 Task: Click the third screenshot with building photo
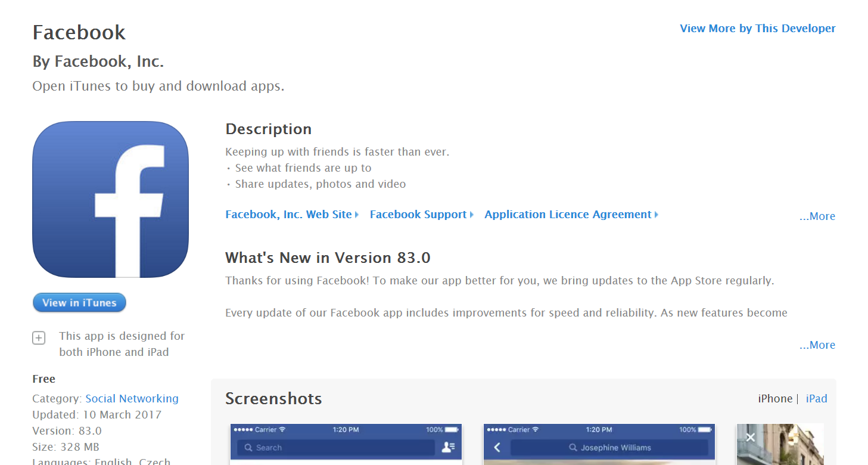point(780,444)
